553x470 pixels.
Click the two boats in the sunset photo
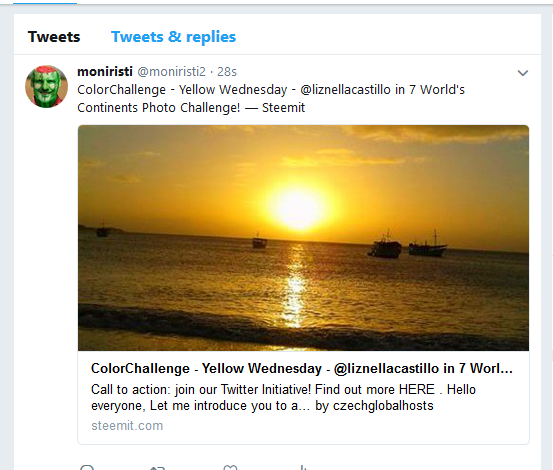point(407,244)
